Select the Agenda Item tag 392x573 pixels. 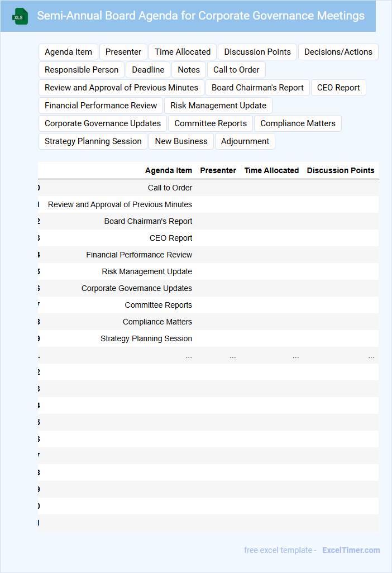[x=68, y=52]
